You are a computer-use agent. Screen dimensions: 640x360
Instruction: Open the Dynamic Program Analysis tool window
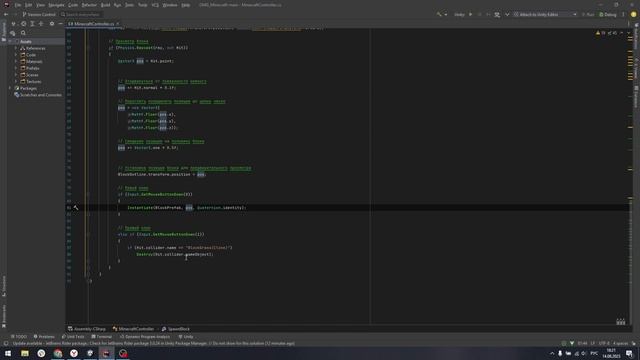coord(145,337)
